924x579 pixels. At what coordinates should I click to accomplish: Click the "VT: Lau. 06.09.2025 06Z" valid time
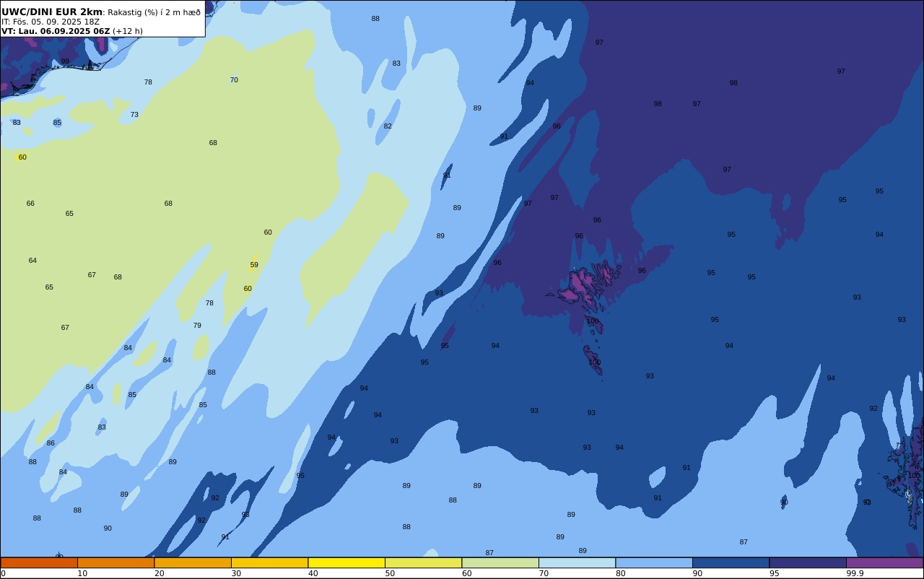pyautogui.click(x=56, y=31)
